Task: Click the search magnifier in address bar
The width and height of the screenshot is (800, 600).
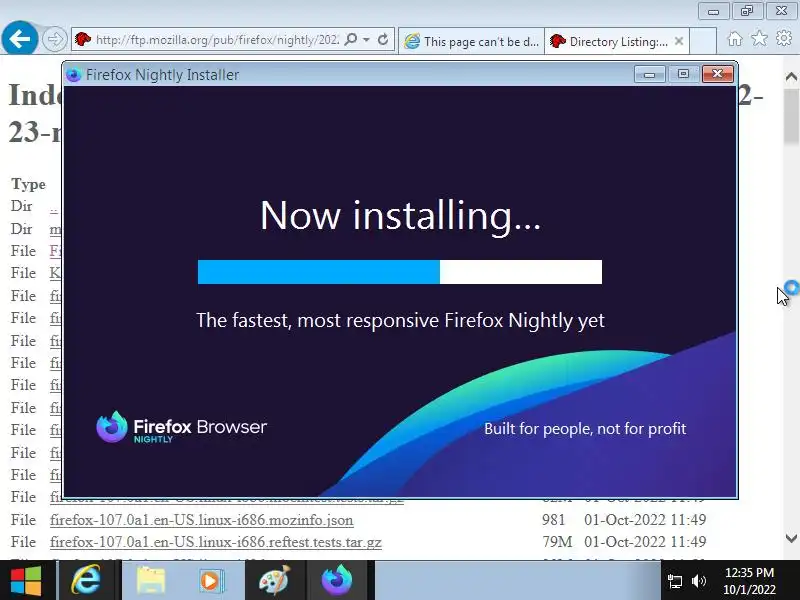Action: coord(351,39)
